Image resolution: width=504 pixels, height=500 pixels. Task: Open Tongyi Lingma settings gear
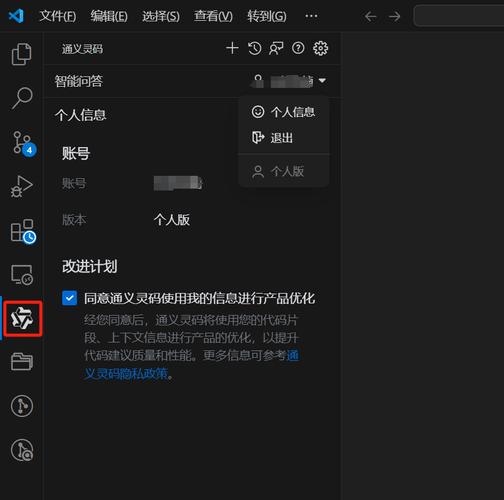tap(320, 48)
